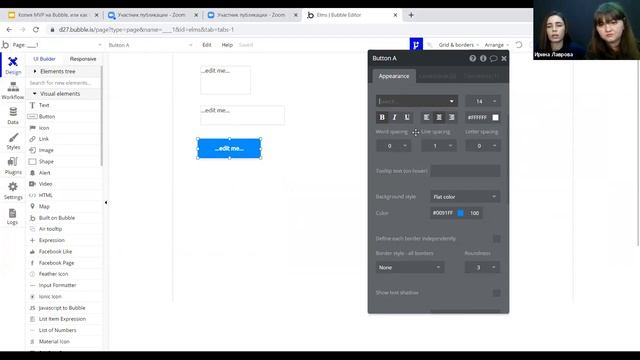The image size is (640, 360).
Task: Open the Styles section
Action: pyautogui.click(x=13, y=141)
